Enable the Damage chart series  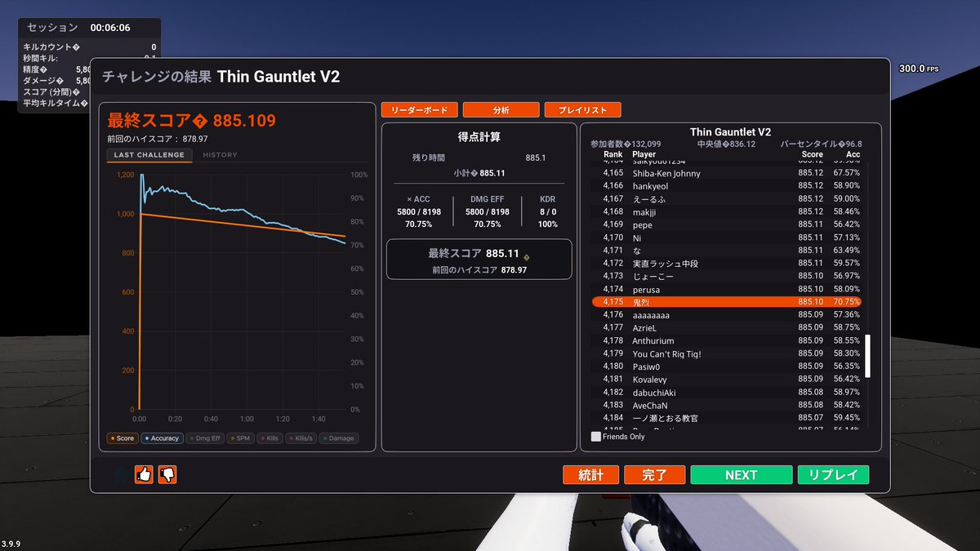[x=339, y=438]
